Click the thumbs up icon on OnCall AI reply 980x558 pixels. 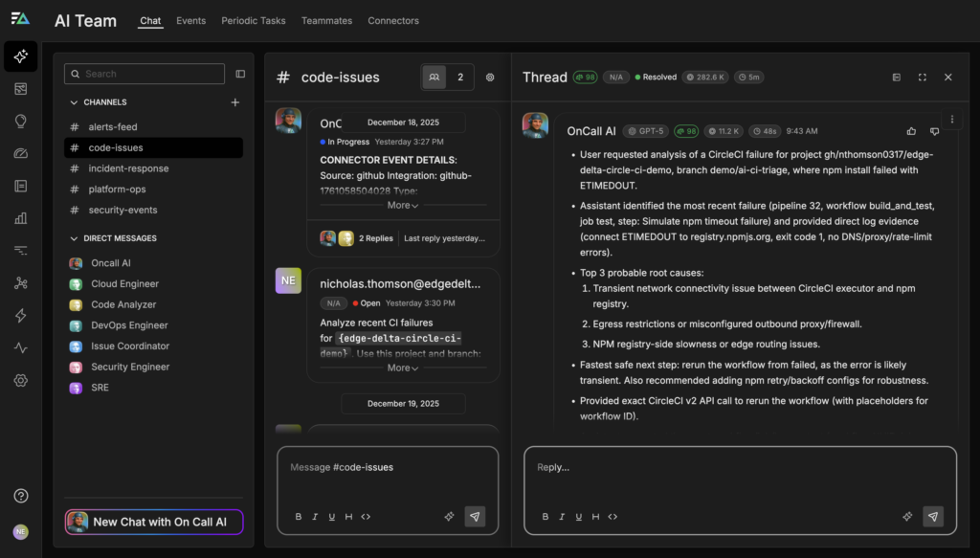pos(911,131)
